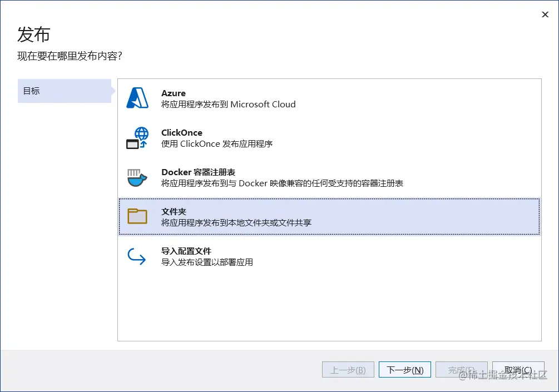
Task: Select the Azure title text
Action: point(174,93)
